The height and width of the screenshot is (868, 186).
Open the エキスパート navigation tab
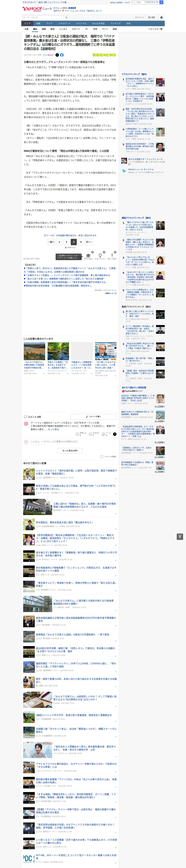pyautogui.click(x=64, y=24)
